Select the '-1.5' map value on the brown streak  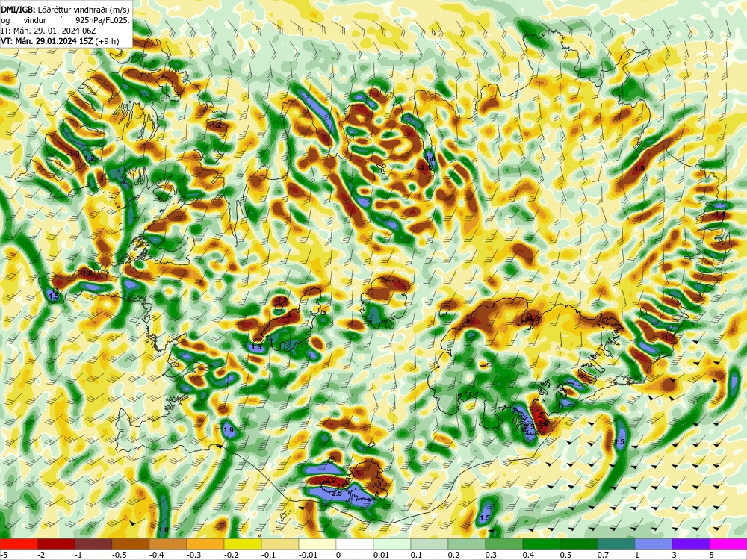pyautogui.click(x=639, y=169)
